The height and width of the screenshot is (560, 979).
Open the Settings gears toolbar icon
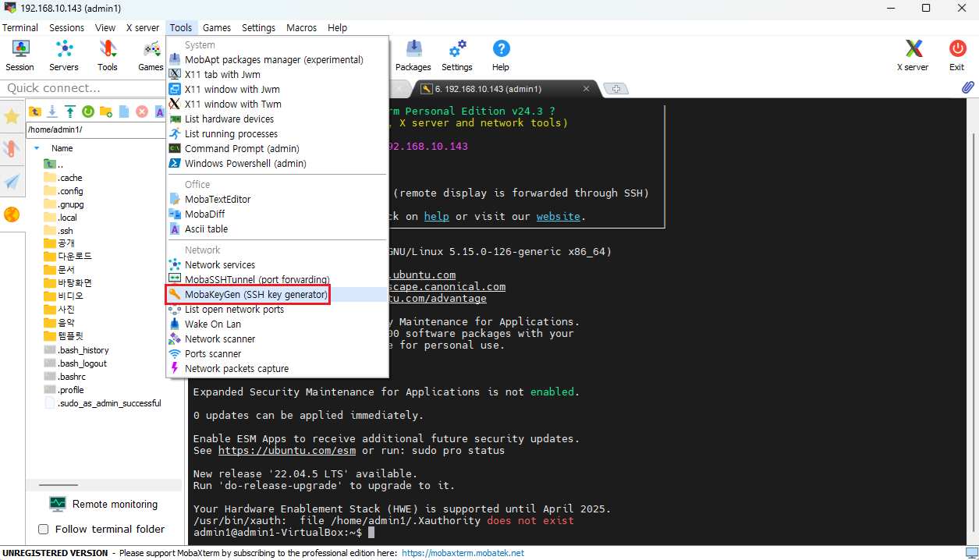click(457, 55)
